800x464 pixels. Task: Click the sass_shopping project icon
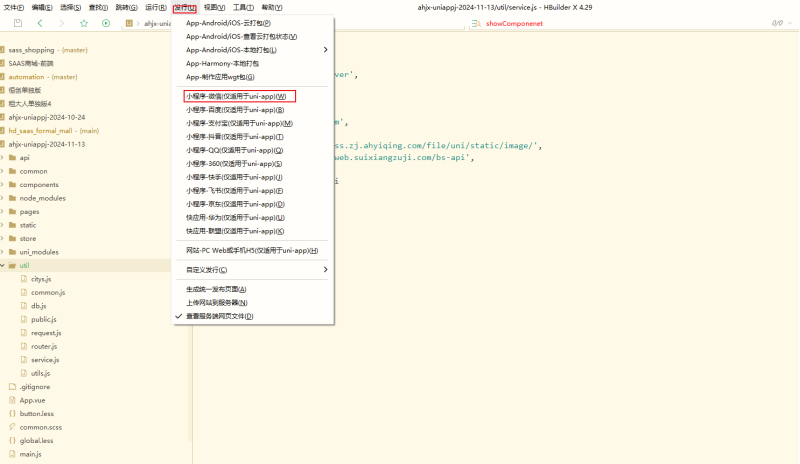tap(3, 50)
